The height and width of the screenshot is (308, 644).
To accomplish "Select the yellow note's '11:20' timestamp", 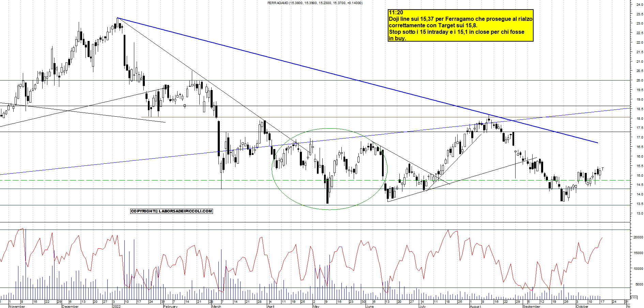I will click(396, 13).
